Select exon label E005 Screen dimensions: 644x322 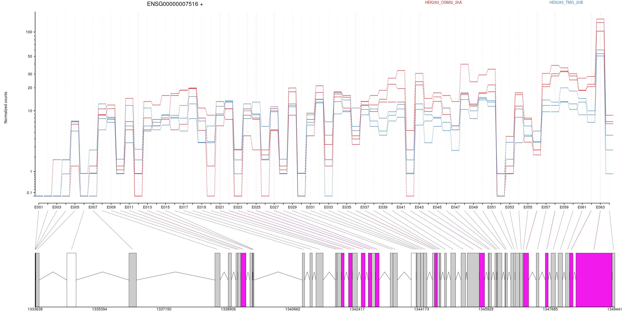(75, 207)
